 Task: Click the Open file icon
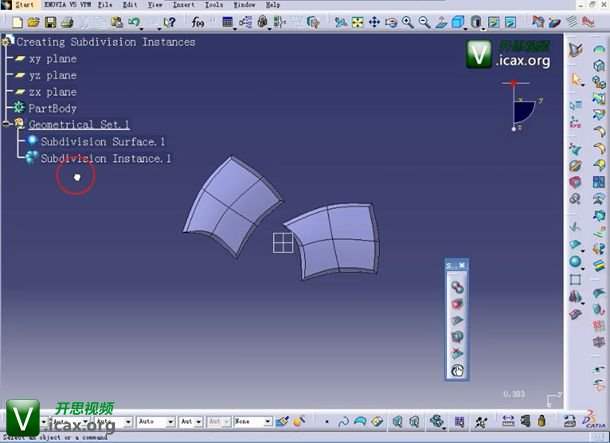pos(35,22)
